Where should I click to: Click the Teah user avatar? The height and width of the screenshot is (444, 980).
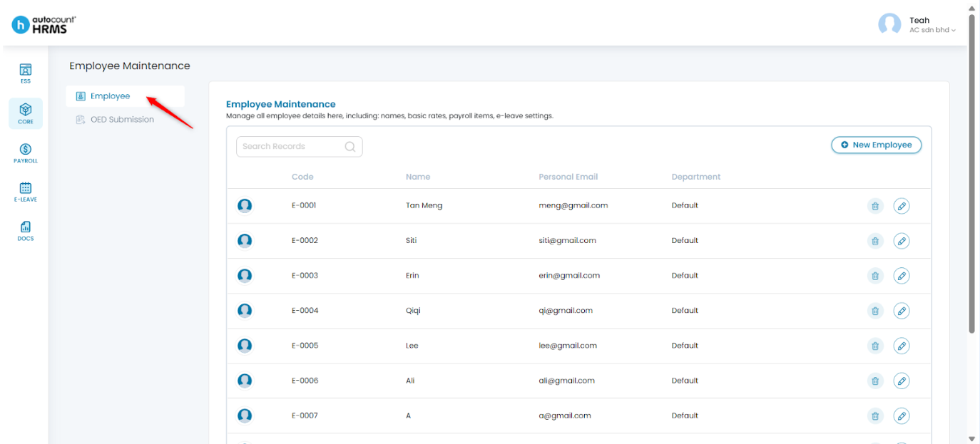pos(889,24)
